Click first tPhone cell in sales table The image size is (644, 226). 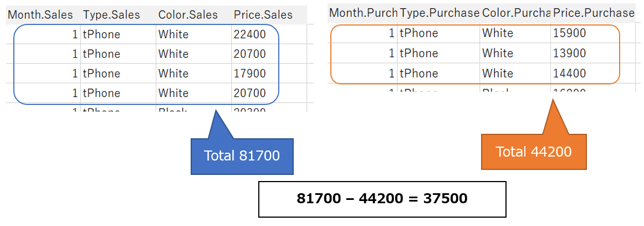[x=118, y=34]
